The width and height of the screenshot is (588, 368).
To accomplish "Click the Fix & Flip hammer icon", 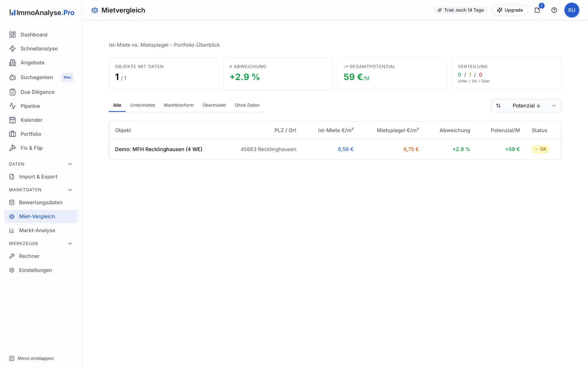I will pyautogui.click(x=12, y=148).
